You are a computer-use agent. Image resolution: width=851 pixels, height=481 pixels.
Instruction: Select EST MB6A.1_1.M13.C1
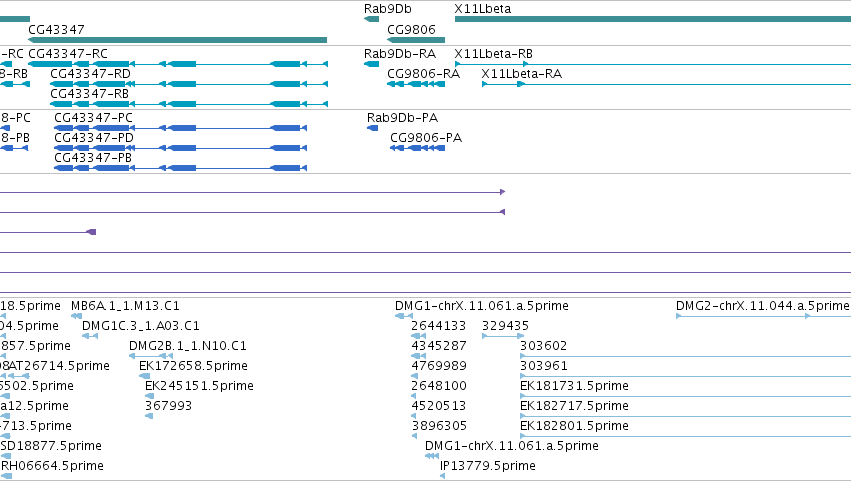coord(125,306)
